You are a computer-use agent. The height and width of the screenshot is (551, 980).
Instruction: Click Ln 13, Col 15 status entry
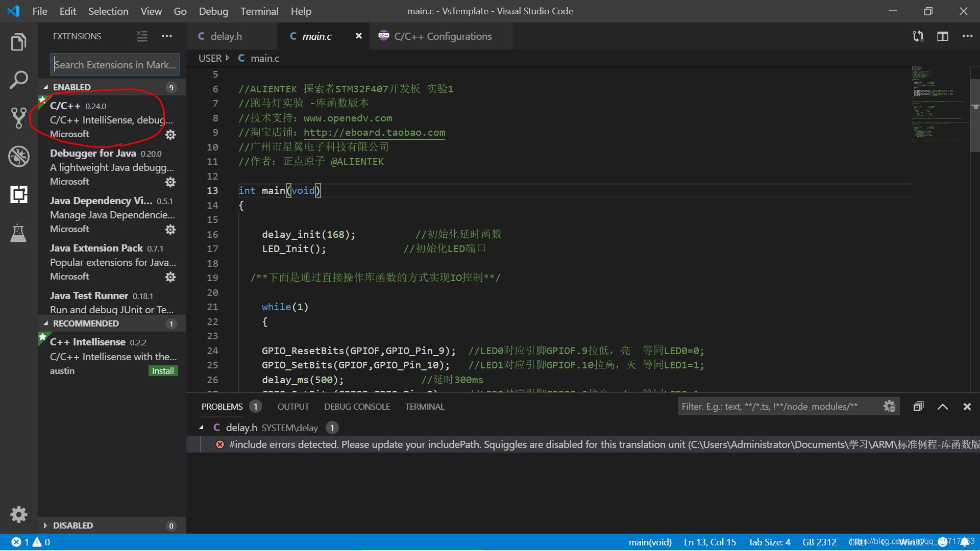click(x=709, y=542)
